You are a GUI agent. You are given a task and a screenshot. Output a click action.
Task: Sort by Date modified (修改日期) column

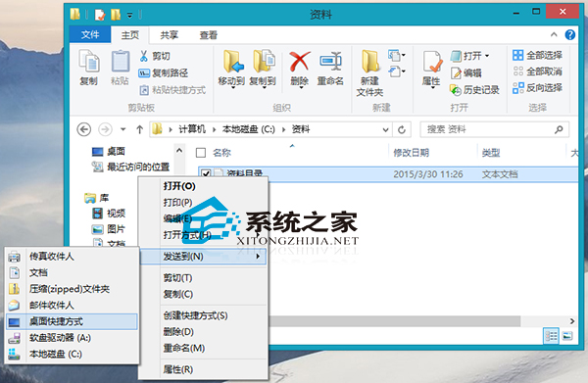coord(411,153)
